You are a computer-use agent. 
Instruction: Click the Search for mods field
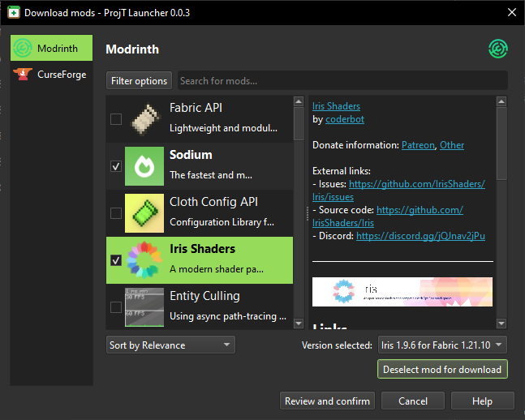click(x=342, y=80)
